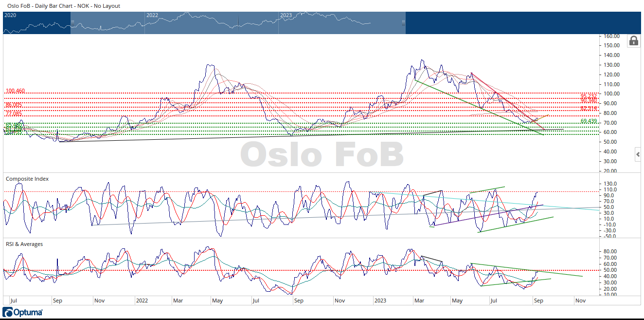644x320 pixels.
Task: Click the RSI & Averages panel label
Action: [x=24, y=244]
